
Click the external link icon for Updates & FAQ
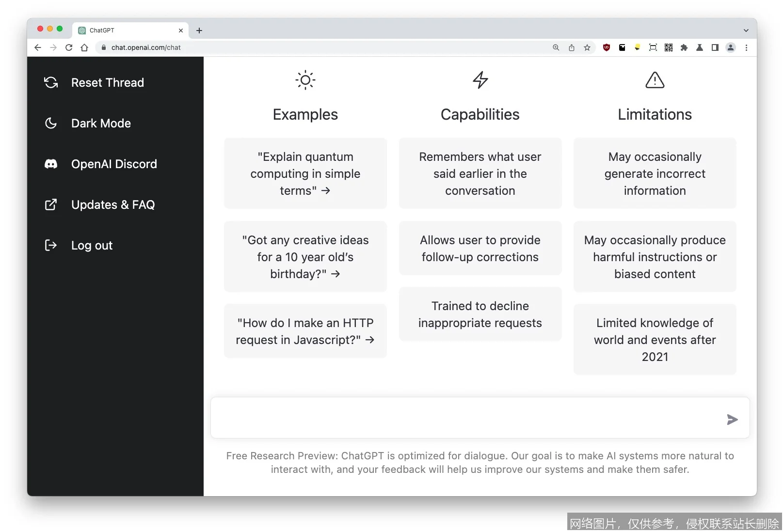click(x=51, y=204)
